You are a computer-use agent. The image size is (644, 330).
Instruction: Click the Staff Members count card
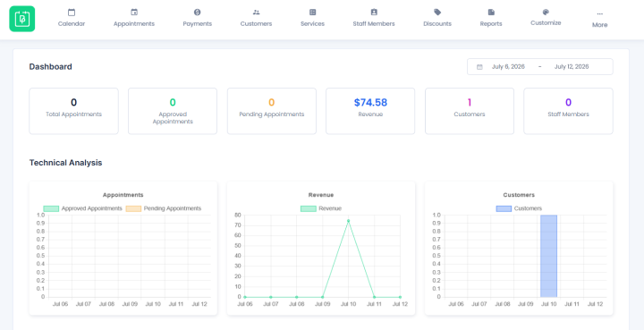click(569, 111)
